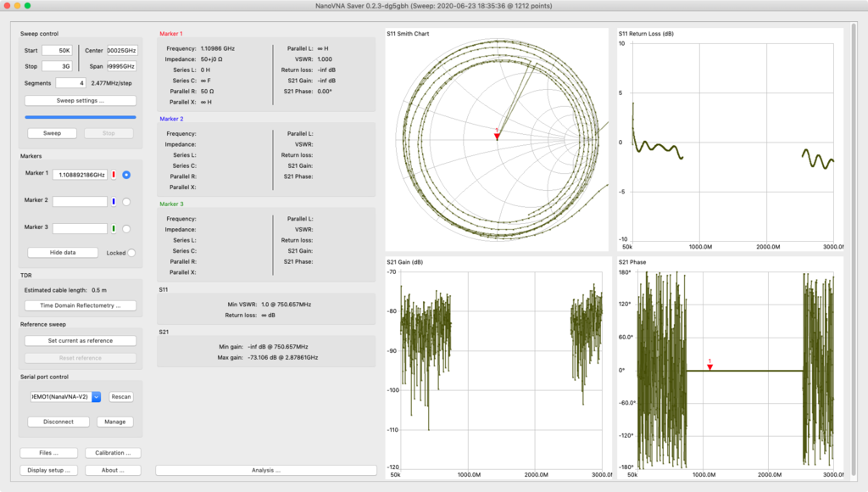Click the Stop sweep button

click(108, 133)
